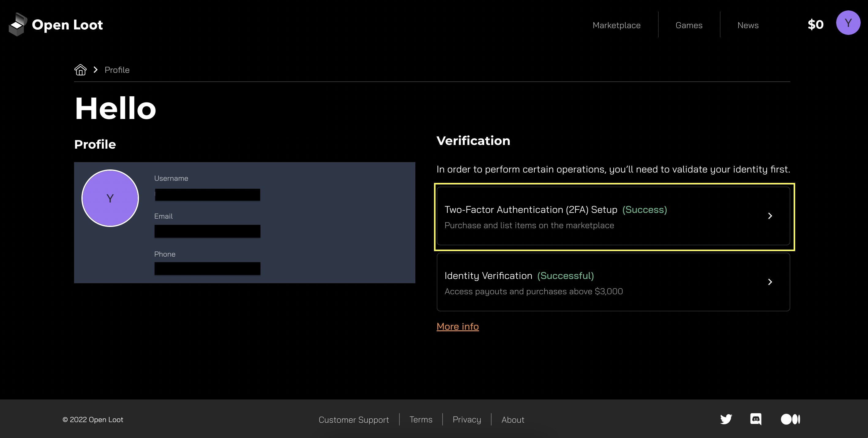868x438 pixels.
Task: Open Customer Support footer link
Action: coord(354,419)
